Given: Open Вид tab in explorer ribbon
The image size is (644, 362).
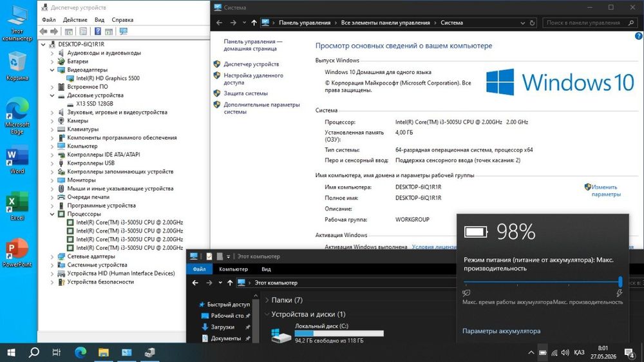Looking at the screenshot, I should pyautogui.click(x=266, y=269).
